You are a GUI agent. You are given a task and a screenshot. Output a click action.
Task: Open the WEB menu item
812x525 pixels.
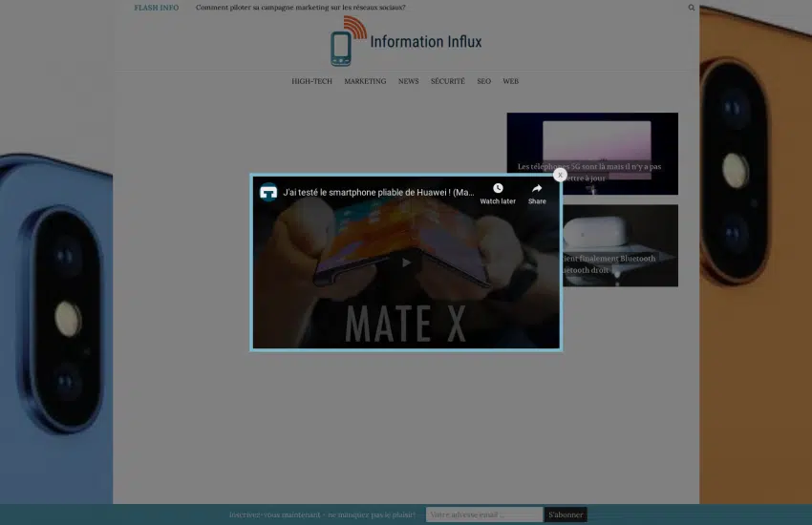[510, 81]
